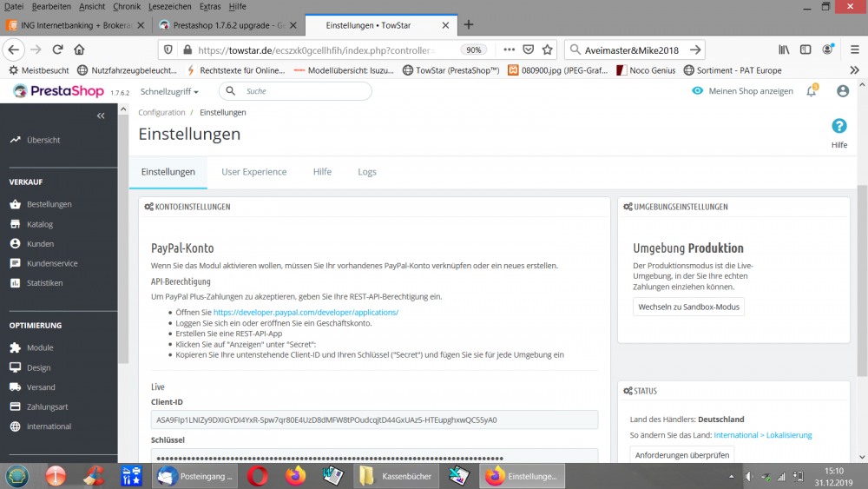Open Module in sidebar
This screenshot has width=868, height=489.
point(31,347)
